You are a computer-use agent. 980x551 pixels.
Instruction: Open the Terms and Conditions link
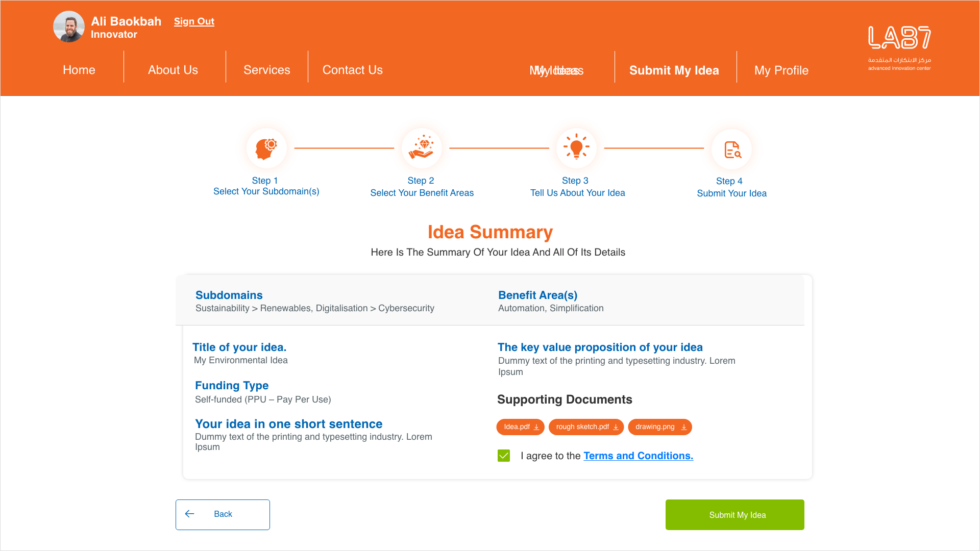coord(638,456)
